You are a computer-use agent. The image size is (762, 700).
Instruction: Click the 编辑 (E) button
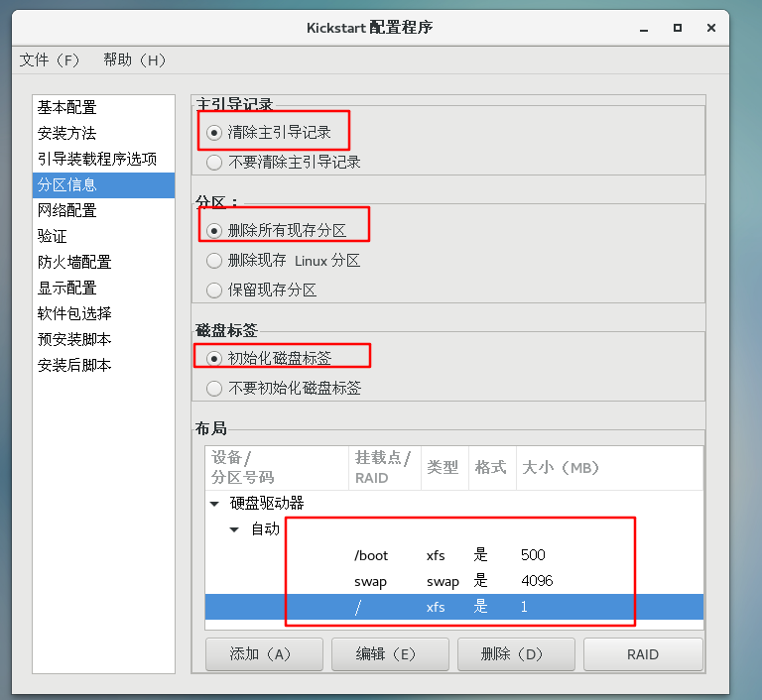point(390,654)
